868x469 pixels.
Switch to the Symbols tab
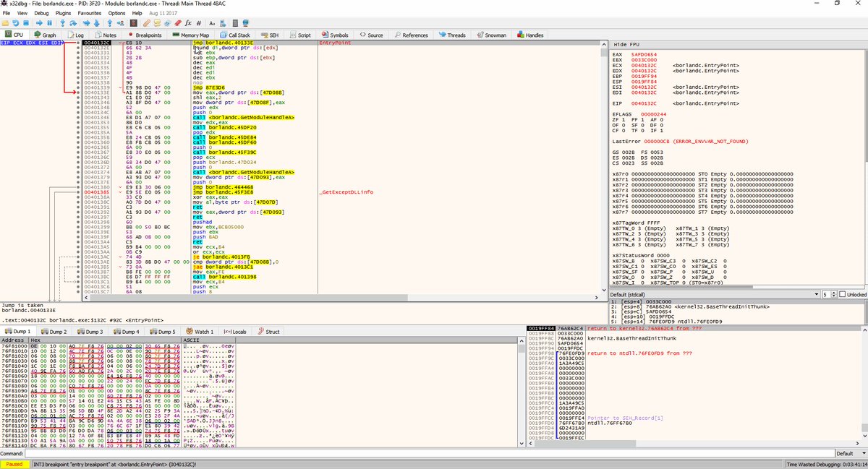tap(334, 35)
